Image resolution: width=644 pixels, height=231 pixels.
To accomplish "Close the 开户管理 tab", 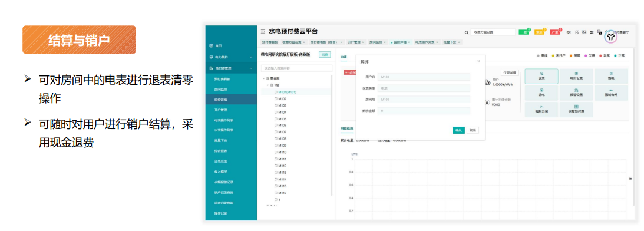I will [x=363, y=42].
